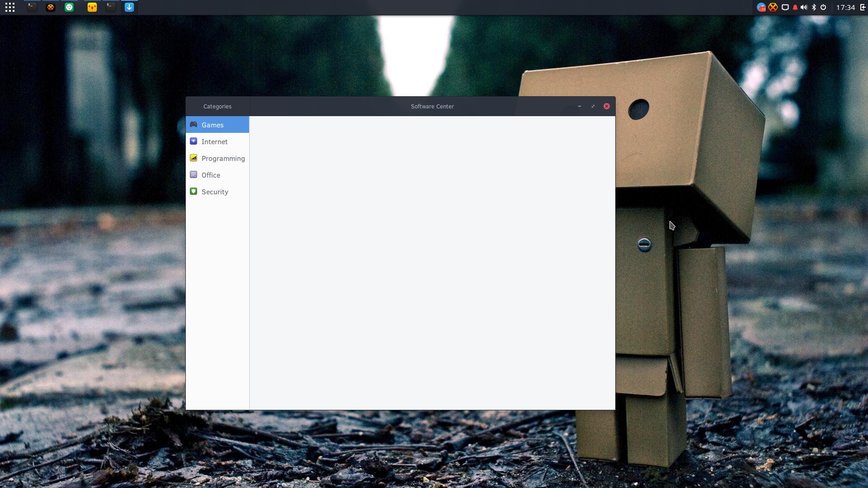Minimize the Software Center window
The height and width of the screenshot is (488, 868).
click(580, 107)
